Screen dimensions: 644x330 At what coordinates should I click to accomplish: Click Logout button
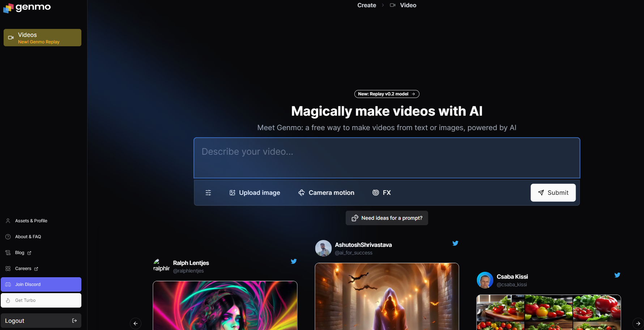(41, 321)
